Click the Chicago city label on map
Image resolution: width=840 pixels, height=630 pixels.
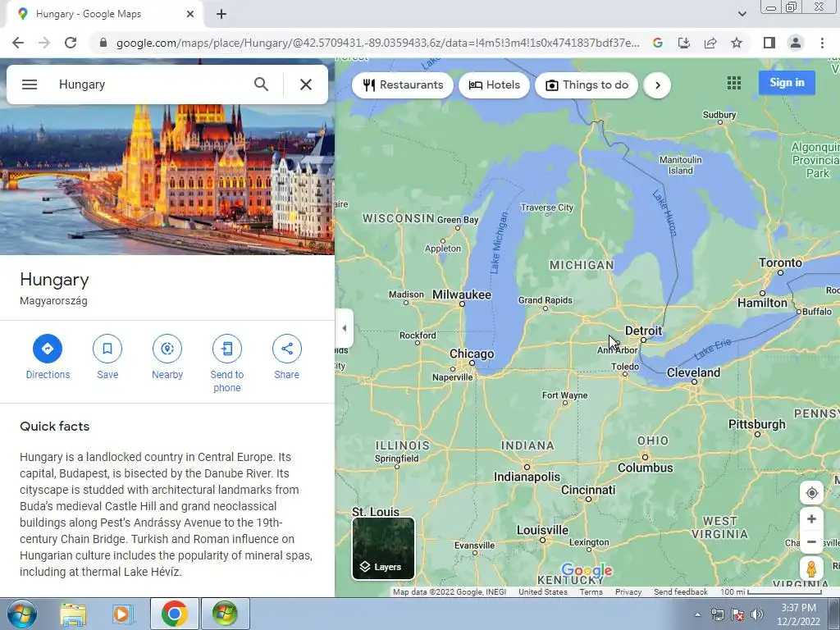pyautogui.click(x=472, y=354)
